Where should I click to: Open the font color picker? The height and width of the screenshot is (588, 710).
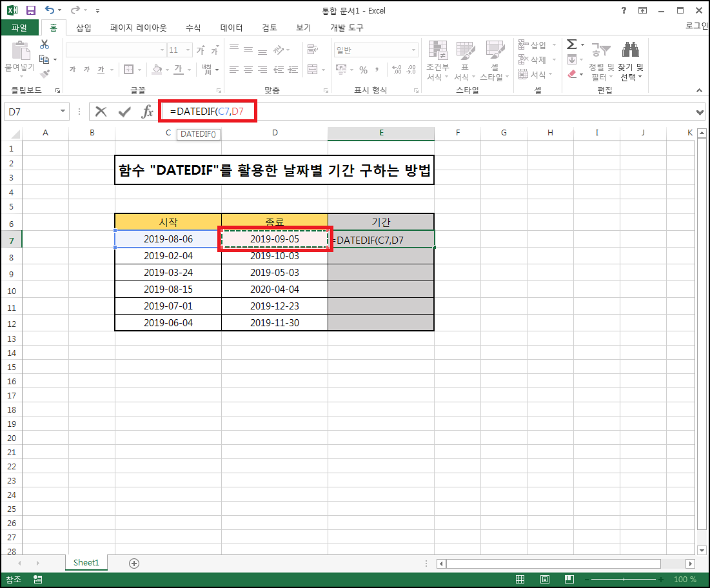point(179,70)
